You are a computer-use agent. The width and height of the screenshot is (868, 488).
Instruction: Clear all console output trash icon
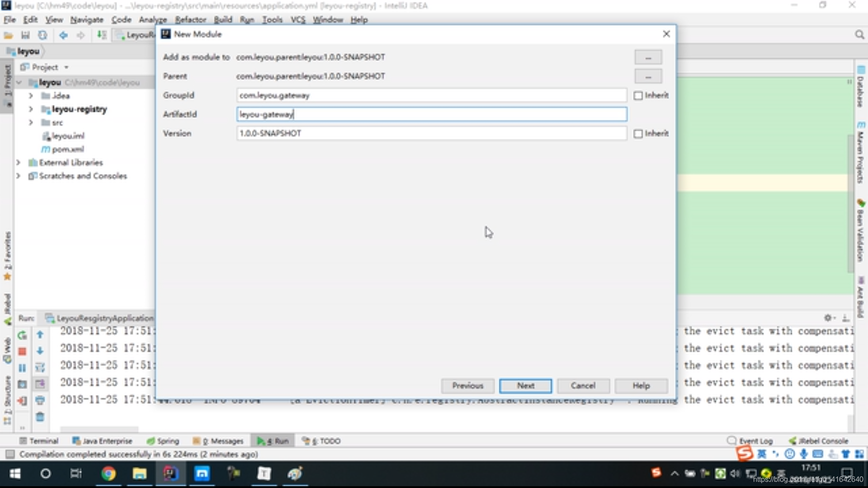(40, 417)
